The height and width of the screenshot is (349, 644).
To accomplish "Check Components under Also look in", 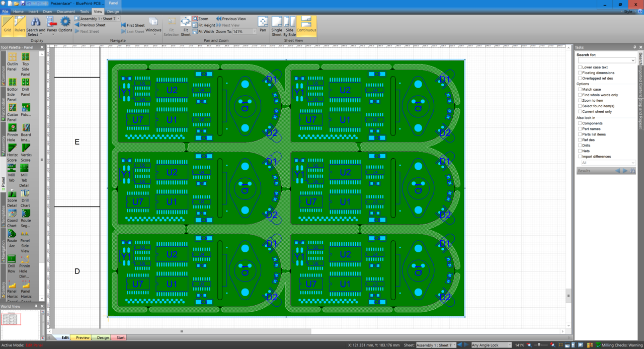I will (x=580, y=123).
